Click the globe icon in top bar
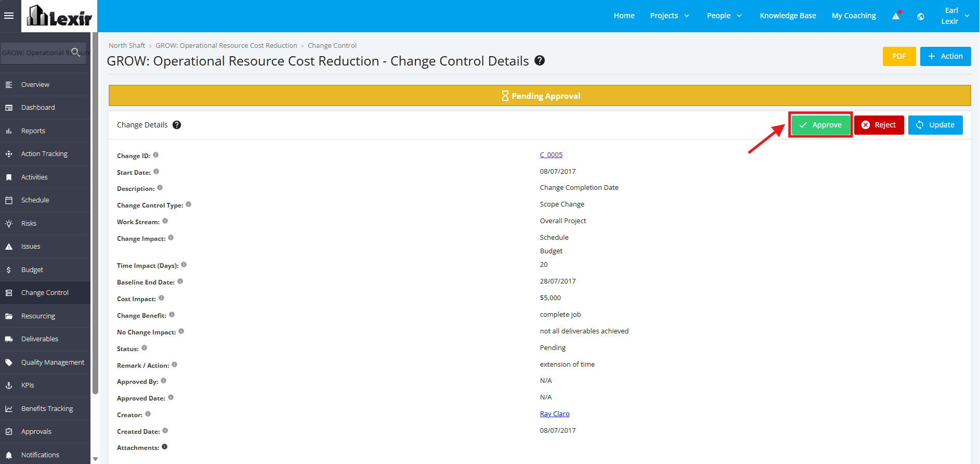Image resolution: width=980 pixels, height=464 pixels. (x=921, y=16)
